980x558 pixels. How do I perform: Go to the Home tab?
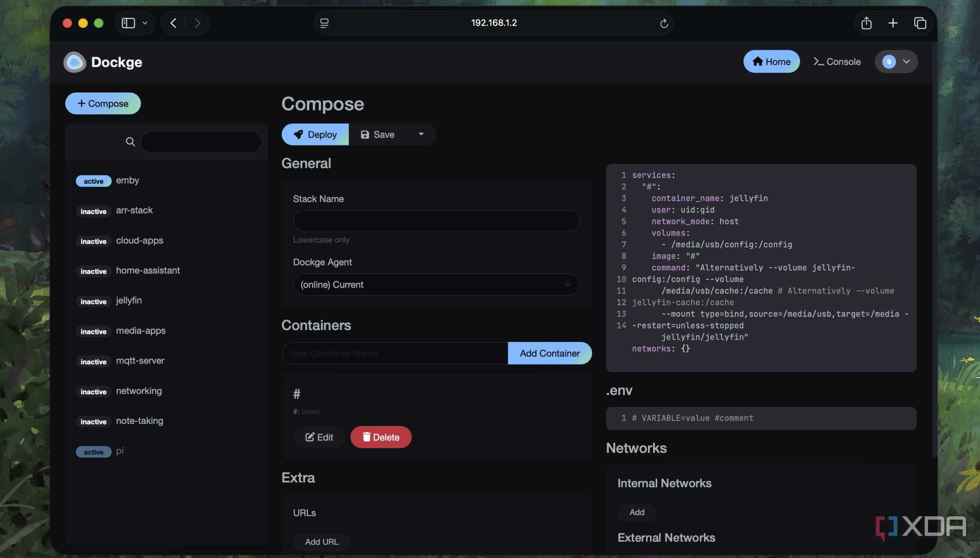(771, 61)
